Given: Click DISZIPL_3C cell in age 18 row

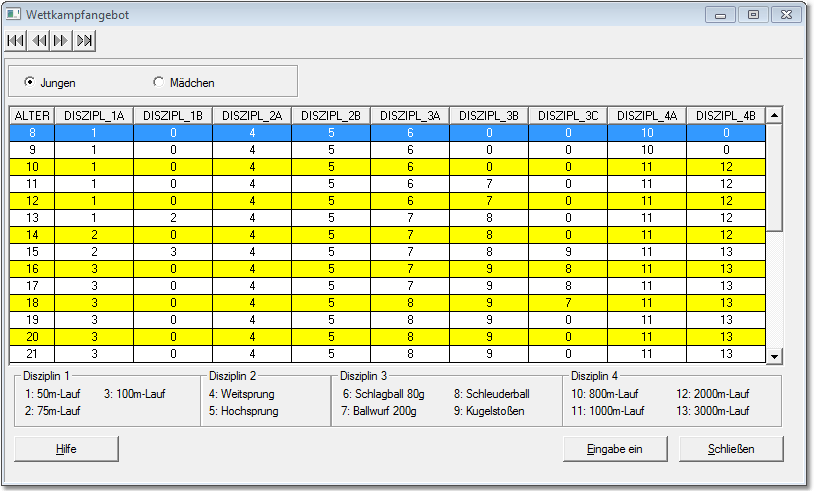Looking at the screenshot, I should click(567, 302).
